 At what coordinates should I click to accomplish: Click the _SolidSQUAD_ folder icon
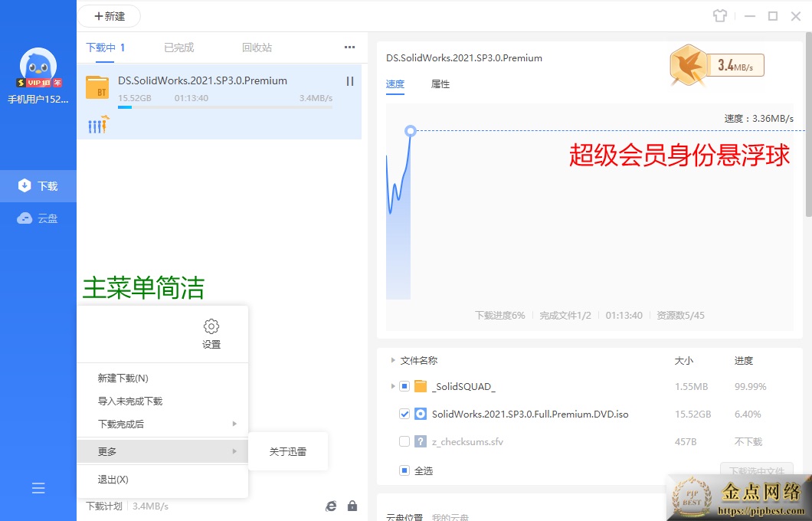421,386
